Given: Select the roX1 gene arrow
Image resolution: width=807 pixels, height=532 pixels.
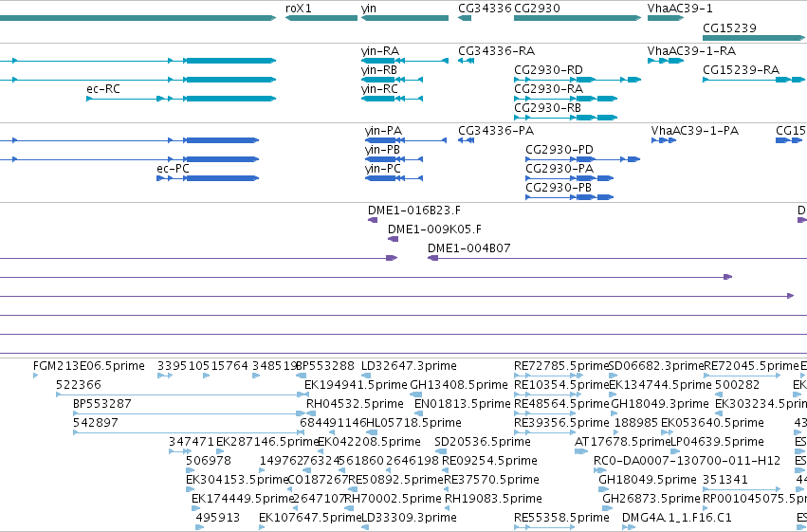Looking at the screenshot, I should pyautogui.click(x=321, y=18).
